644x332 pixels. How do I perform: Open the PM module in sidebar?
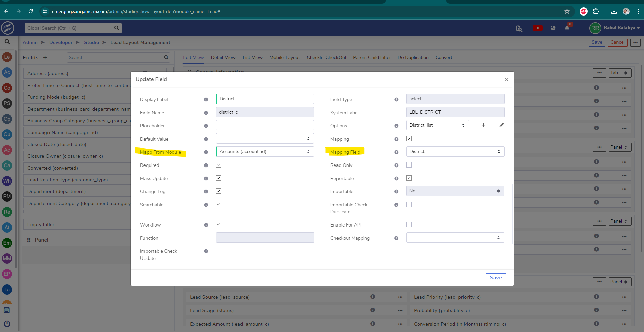click(7, 197)
